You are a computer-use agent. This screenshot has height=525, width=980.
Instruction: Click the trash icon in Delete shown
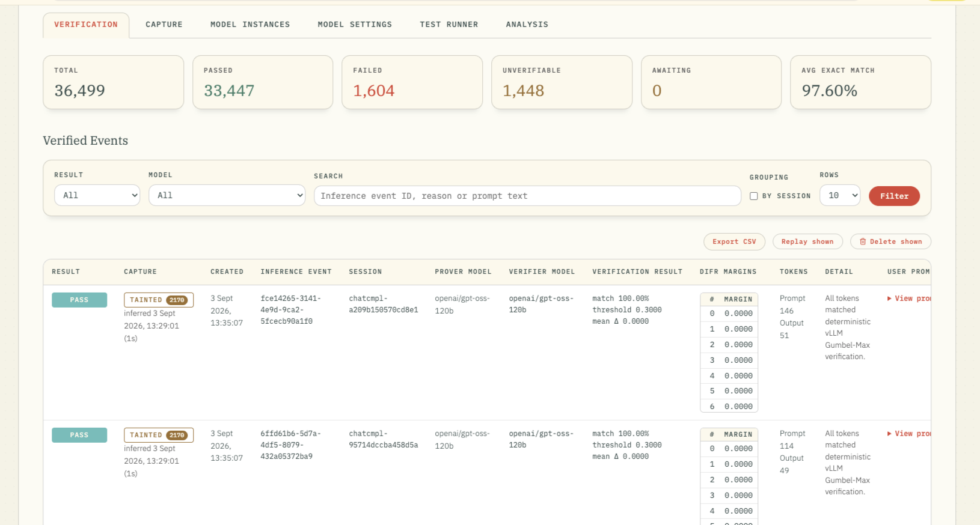tap(863, 241)
